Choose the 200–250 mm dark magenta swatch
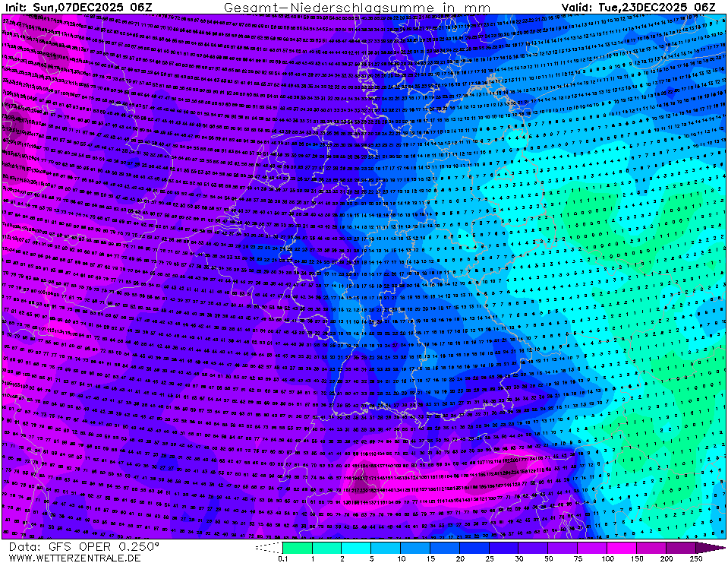The height and width of the screenshot is (563, 728). tap(682, 547)
